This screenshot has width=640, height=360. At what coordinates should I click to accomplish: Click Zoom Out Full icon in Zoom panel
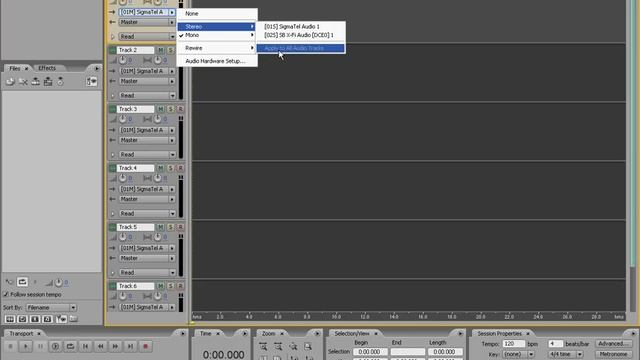coord(293,347)
